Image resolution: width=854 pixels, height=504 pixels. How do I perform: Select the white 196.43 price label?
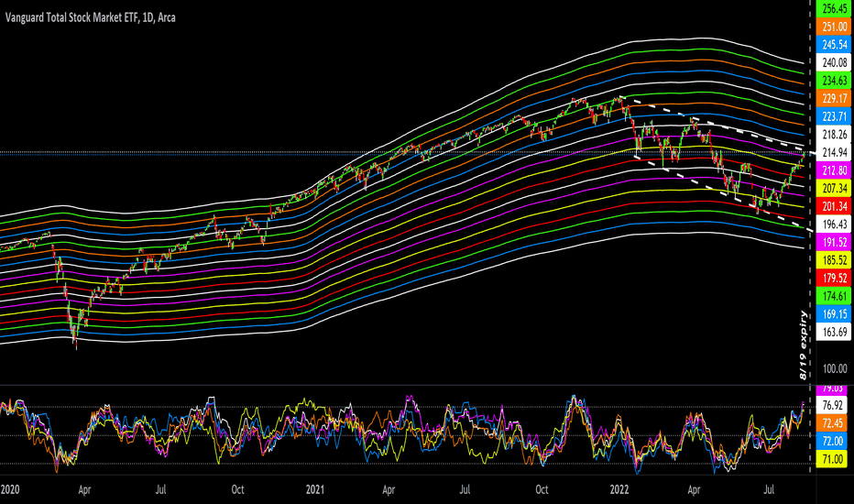click(835, 225)
